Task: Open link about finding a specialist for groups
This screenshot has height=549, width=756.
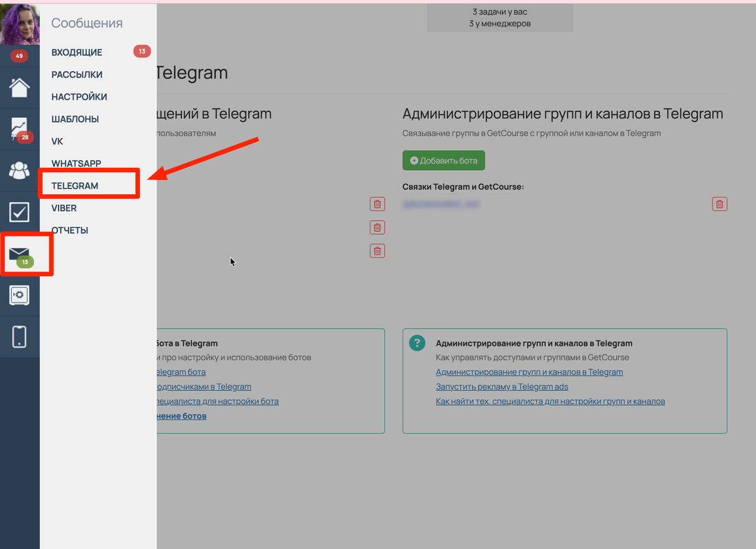Action: tap(551, 401)
